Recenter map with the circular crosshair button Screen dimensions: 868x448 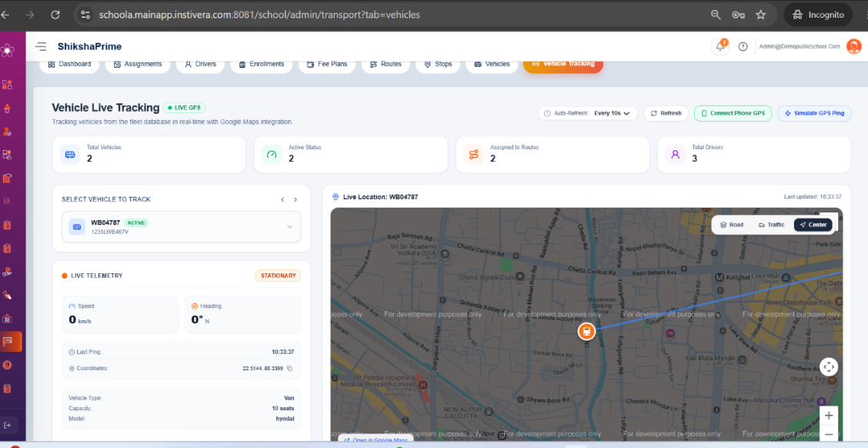pos(829,366)
